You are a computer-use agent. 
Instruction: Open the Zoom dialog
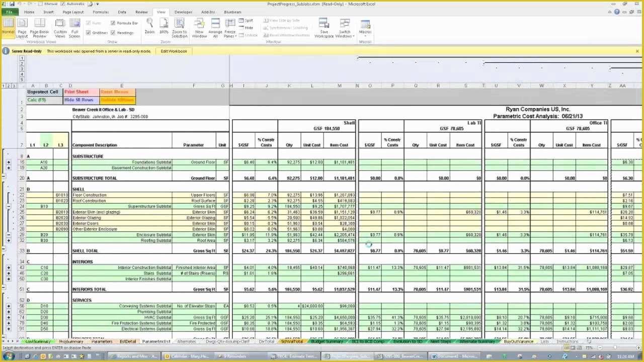point(149,26)
